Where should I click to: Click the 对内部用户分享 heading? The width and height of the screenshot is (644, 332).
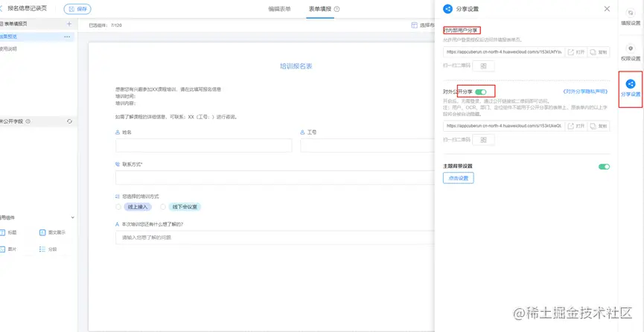[x=462, y=31]
